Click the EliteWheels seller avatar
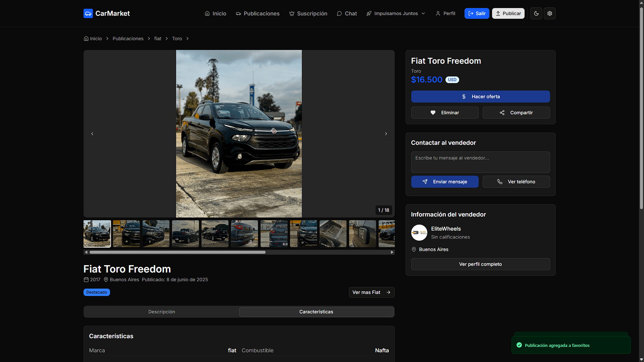 pos(419,233)
